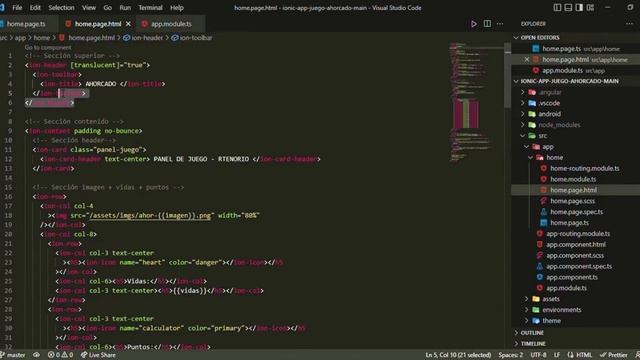Toggle secondary side bar layout icon

click(579, 8)
